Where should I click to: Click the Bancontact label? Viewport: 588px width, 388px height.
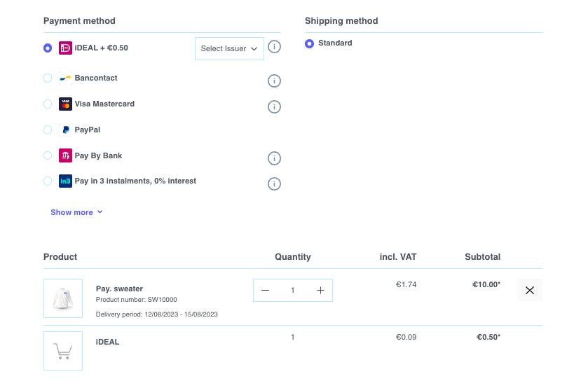click(x=96, y=78)
